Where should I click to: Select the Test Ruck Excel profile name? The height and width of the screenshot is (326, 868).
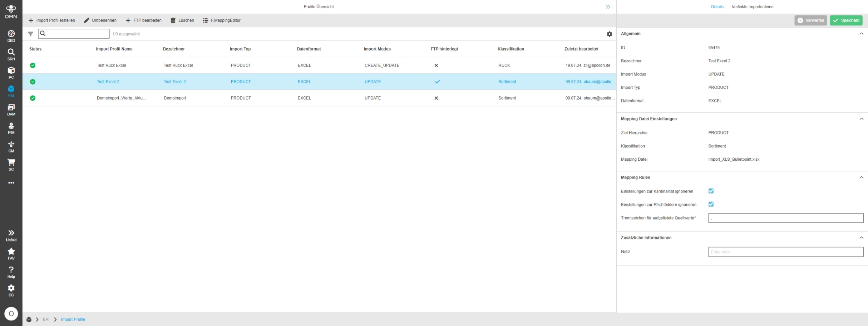111,65
